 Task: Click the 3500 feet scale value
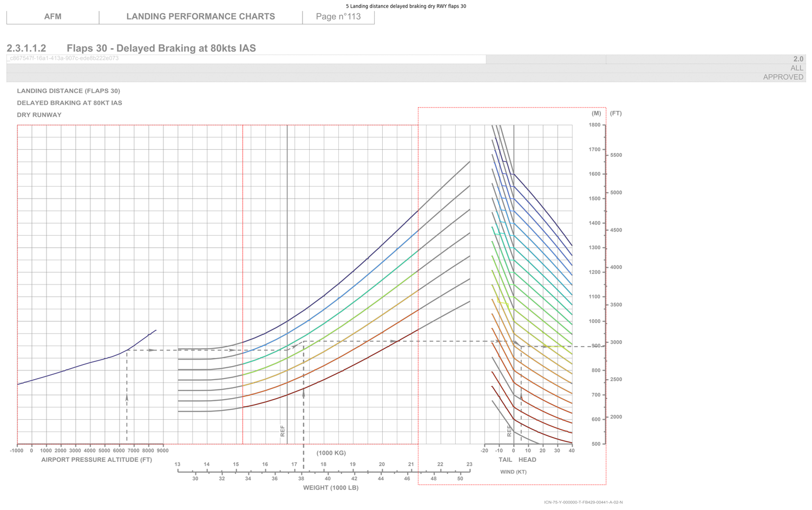pyautogui.click(x=617, y=305)
